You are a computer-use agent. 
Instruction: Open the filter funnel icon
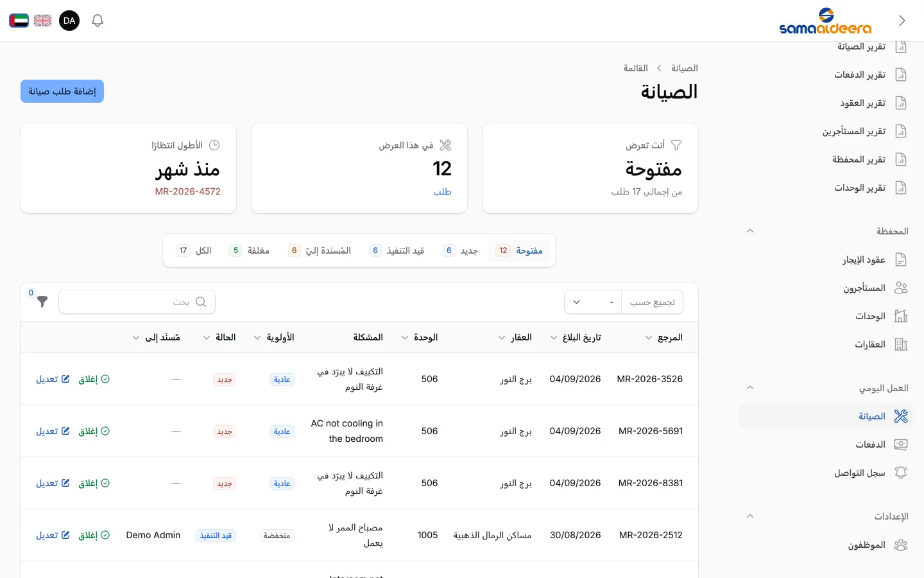[x=42, y=301]
